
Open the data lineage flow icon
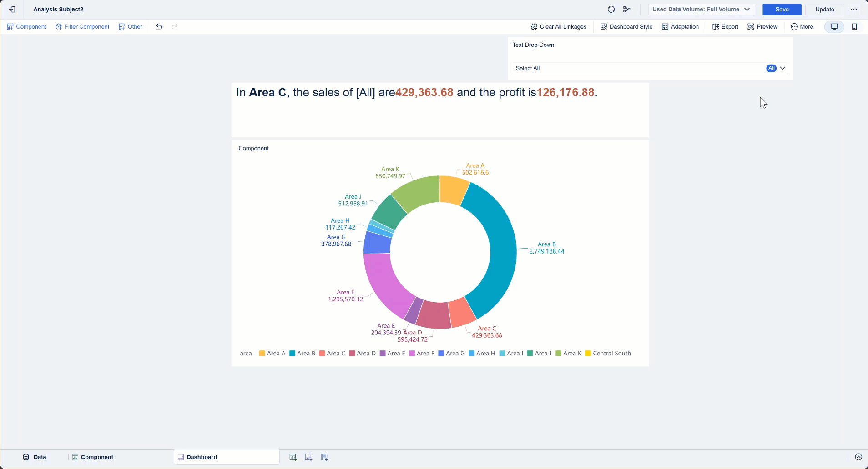(x=627, y=9)
